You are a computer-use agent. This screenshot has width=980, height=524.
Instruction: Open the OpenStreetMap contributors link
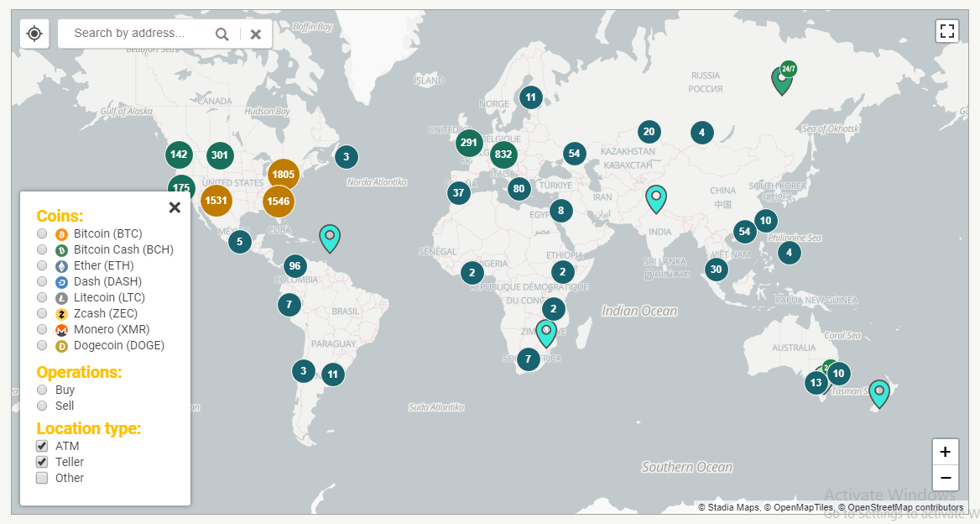tap(905, 508)
